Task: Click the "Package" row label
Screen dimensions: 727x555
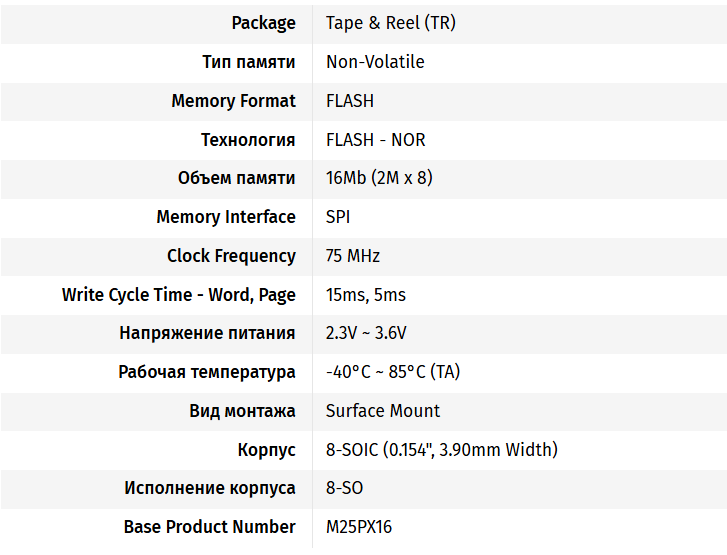Action: (263, 23)
